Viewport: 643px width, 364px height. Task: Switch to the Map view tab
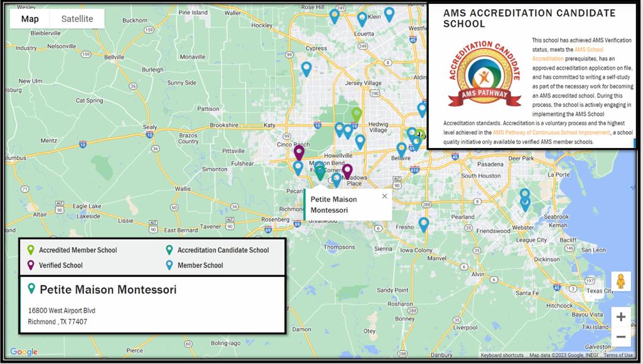tap(30, 19)
